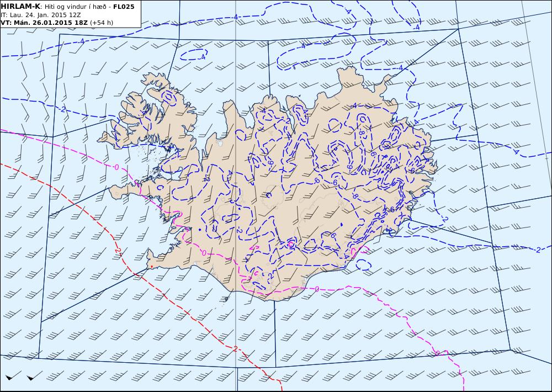Click the init time 'IT: Lau. 24. Jan. 2015 12Z'

41,15
